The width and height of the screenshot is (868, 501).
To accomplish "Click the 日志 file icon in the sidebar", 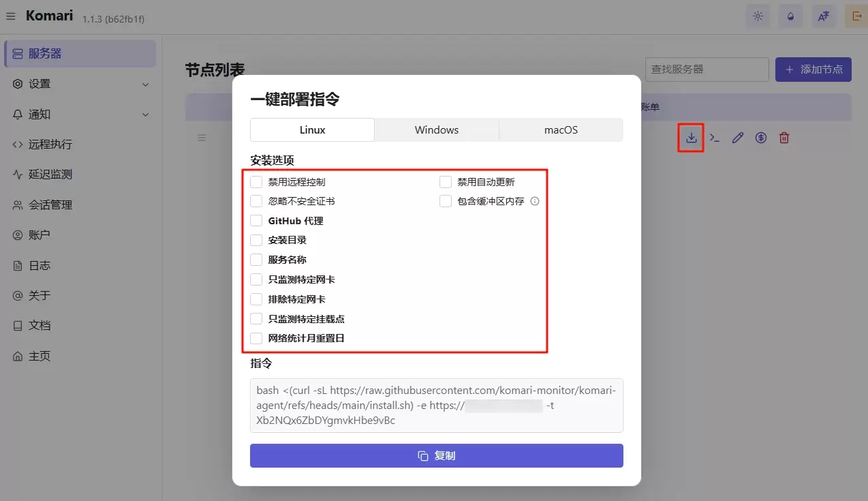I will click(18, 266).
